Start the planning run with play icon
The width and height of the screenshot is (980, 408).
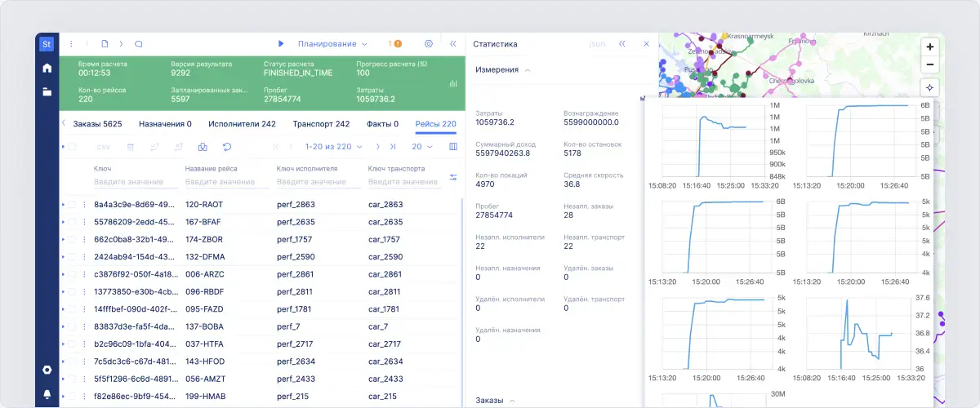281,44
